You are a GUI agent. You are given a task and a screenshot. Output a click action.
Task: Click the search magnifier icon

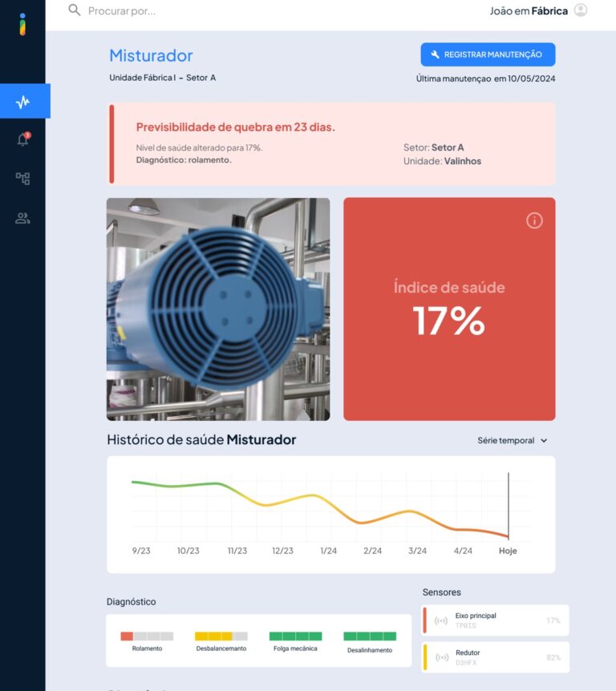coord(75,10)
